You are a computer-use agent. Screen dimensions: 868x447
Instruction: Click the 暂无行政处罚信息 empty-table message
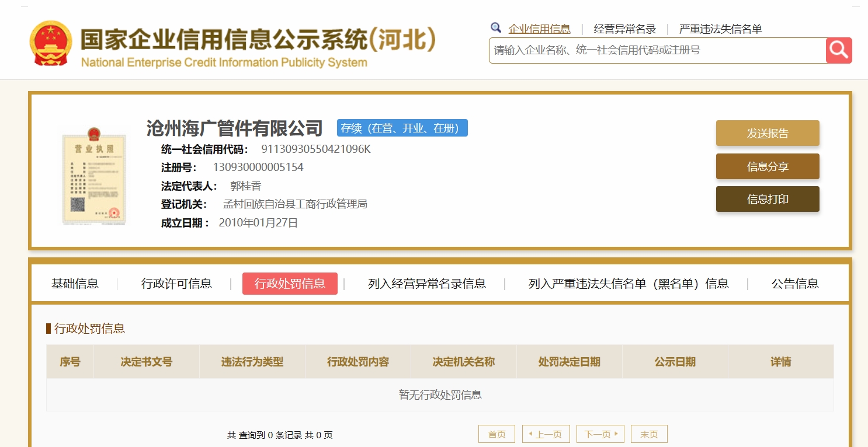pyautogui.click(x=440, y=395)
